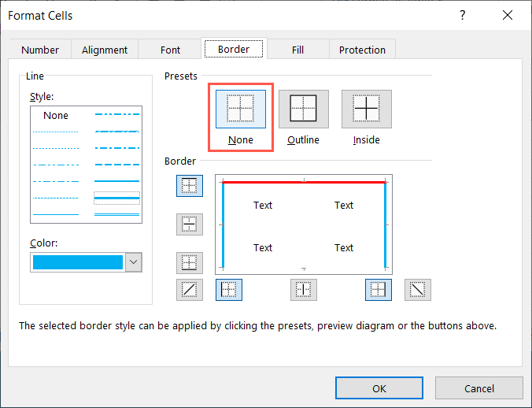This screenshot has height=408, width=532.
Task: Toggle the bottom border button
Action: coord(190,263)
